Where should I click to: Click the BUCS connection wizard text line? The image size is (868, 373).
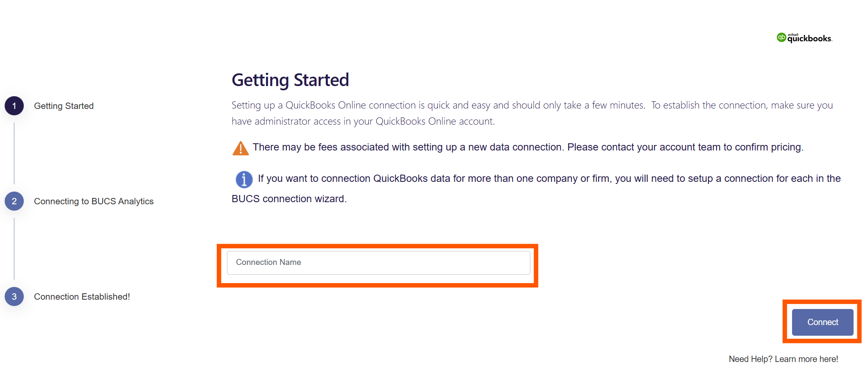tap(289, 199)
